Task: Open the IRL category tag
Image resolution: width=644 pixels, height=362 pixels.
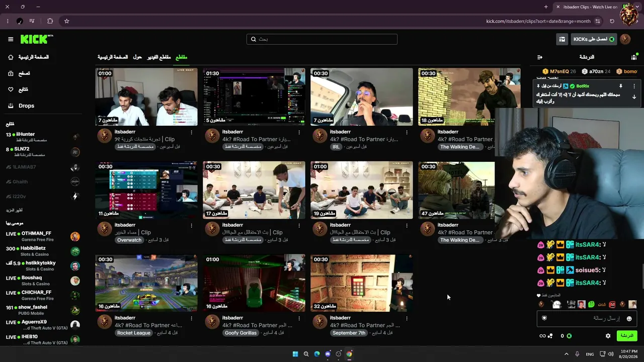Action: pos(336,147)
